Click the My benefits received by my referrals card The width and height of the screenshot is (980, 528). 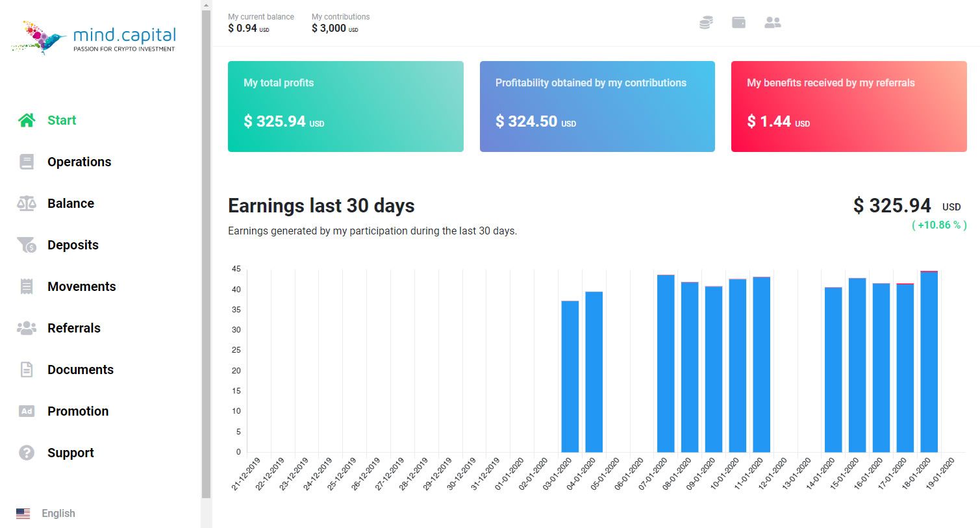click(849, 107)
